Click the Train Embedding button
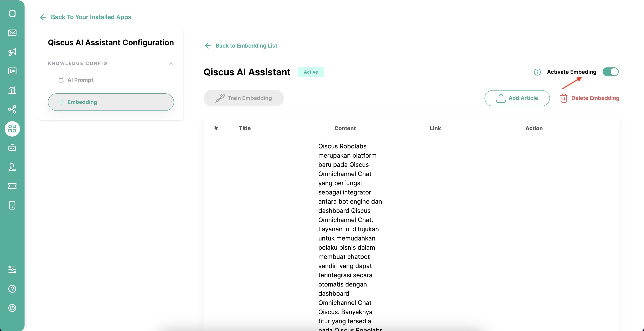Viewport: 644px width, 331px height. click(243, 98)
